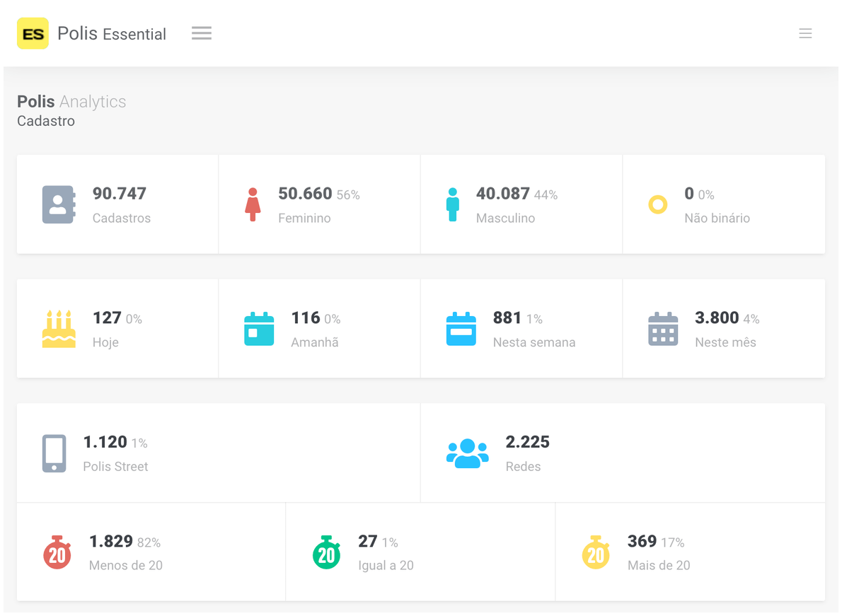Select the teal Masculino figure icon
842x616 pixels.
(x=453, y=204)
